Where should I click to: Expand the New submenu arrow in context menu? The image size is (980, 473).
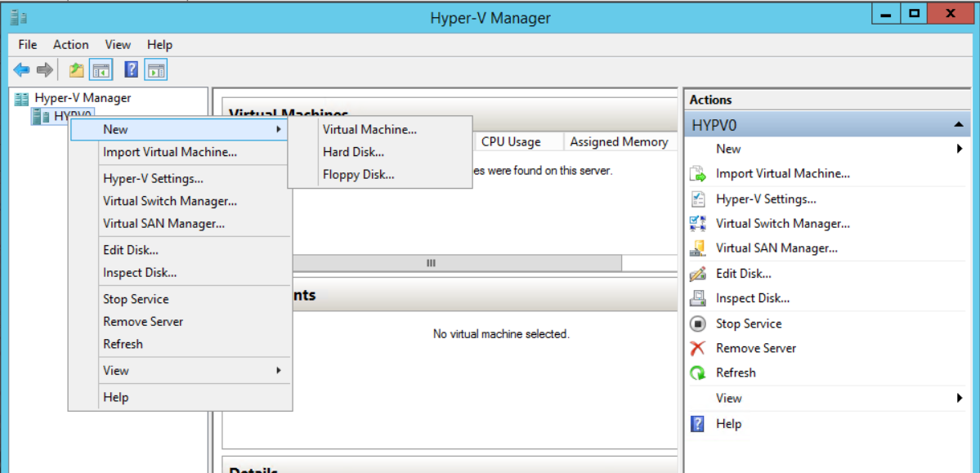pyautogui.click(x=278, y=129)
